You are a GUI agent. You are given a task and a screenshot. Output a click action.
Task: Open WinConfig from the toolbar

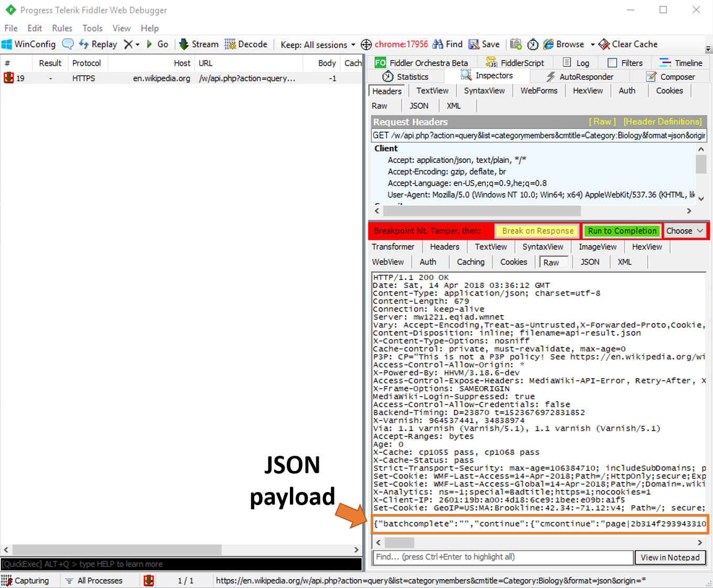(29, 44)
